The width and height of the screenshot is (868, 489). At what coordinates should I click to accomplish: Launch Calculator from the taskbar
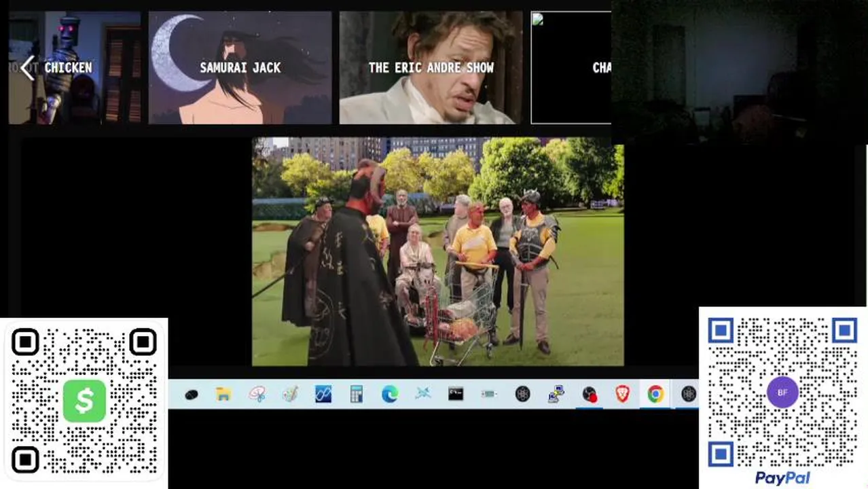pos(357,394)
